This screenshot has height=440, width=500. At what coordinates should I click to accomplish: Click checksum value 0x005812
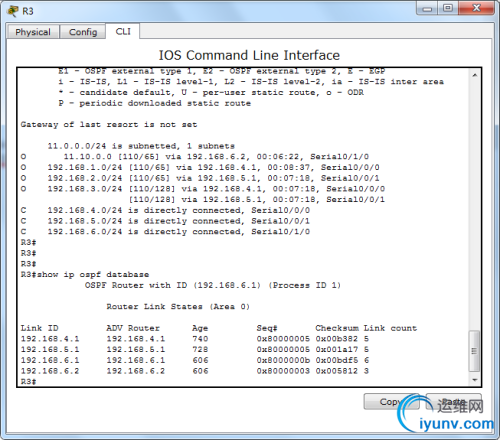point(337,371)
